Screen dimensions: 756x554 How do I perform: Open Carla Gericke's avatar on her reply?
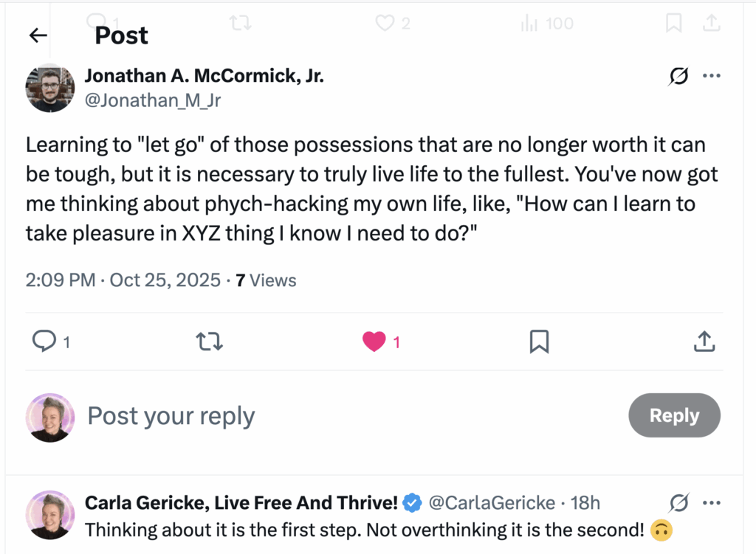tap(50, 514)
